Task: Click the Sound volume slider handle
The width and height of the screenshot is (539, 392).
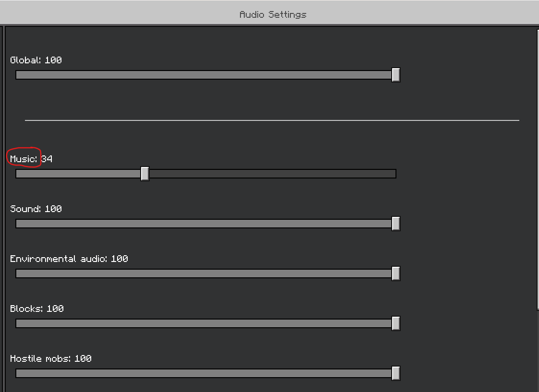Action: tap(396, 224)
